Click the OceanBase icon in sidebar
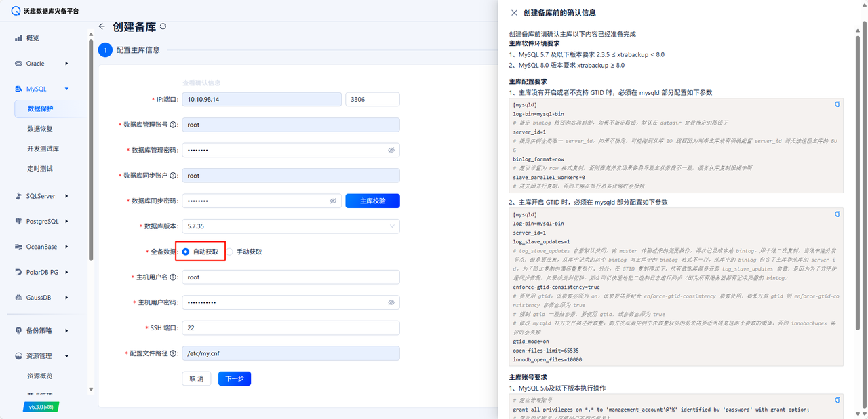Viewport: 868px width, 419px height. click(x=19, y=247)
